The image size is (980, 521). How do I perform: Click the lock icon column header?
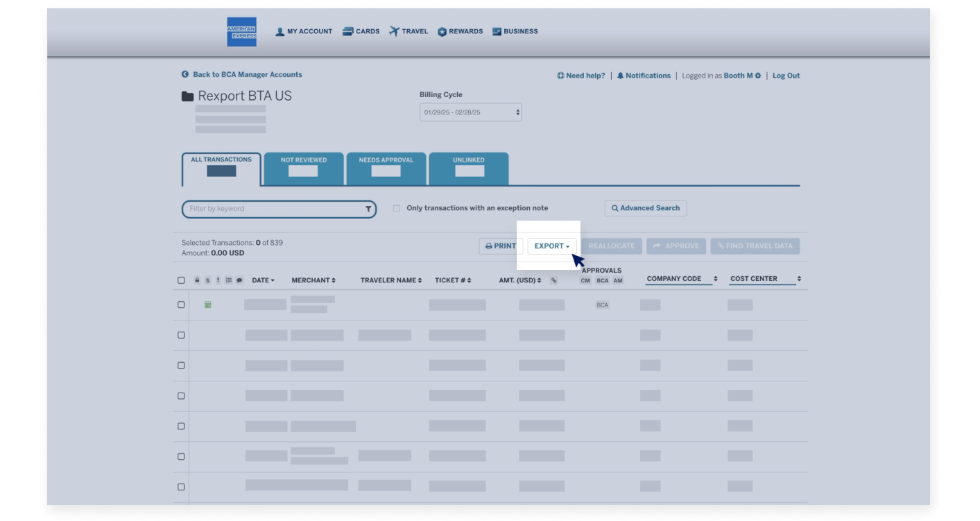pos(197,280)
